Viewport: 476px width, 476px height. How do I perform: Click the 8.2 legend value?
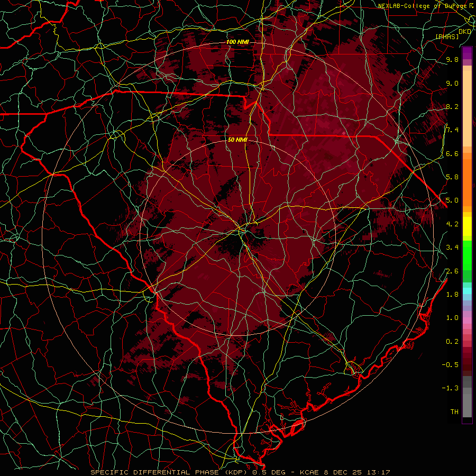point(452,107)
